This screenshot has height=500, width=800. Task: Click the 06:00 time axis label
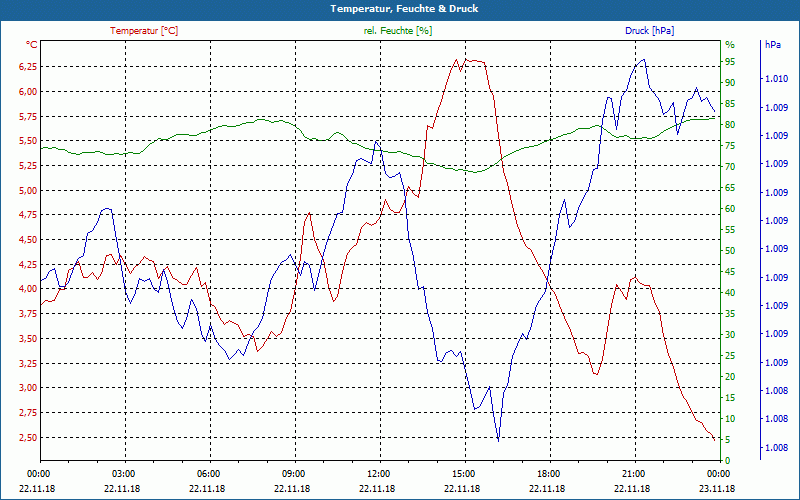click(209, 473)
